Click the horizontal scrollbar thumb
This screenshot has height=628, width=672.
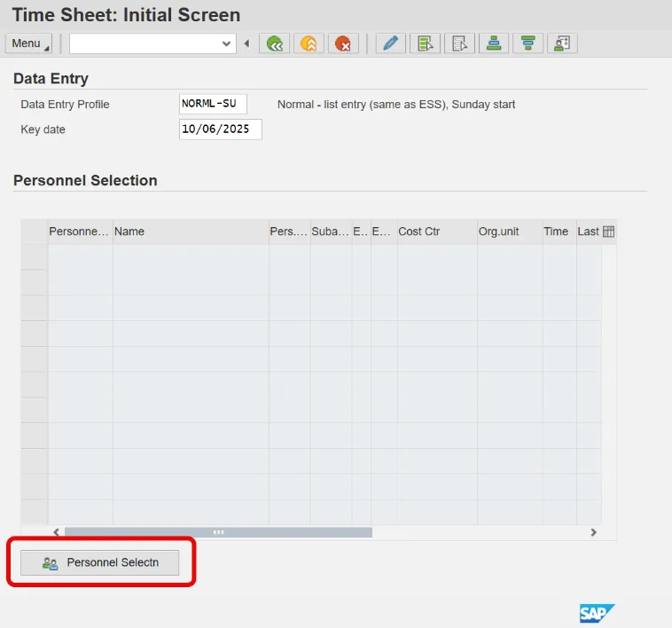coord(219,532)
